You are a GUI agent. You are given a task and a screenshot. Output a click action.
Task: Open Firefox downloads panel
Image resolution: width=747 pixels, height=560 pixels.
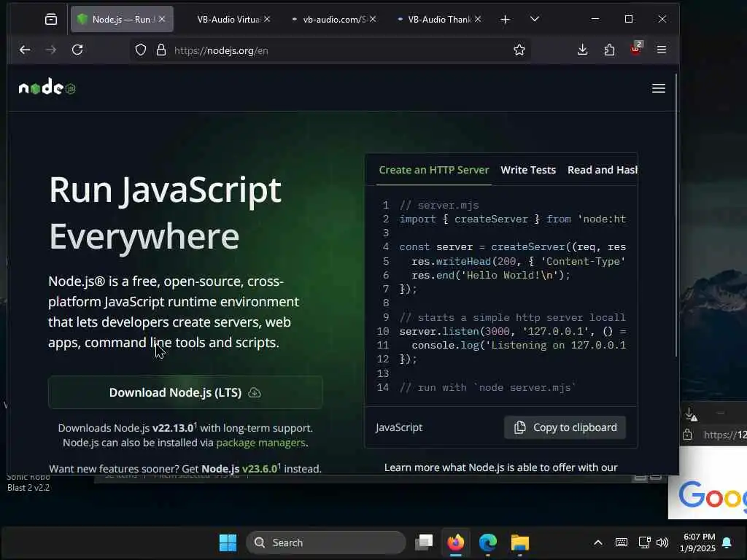point(582,50)
